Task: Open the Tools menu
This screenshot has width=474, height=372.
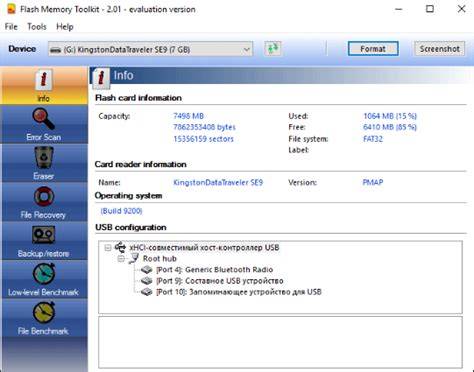Action: click(37, 27)
